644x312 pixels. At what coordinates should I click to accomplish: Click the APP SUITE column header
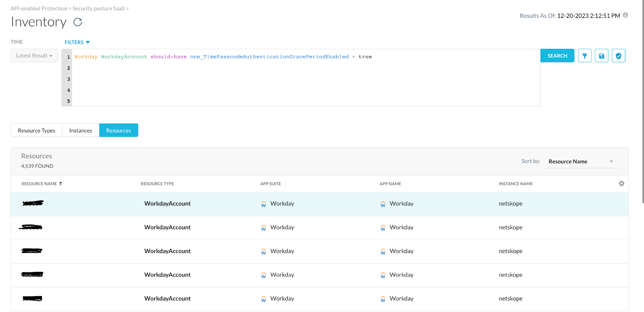point(270,183)
